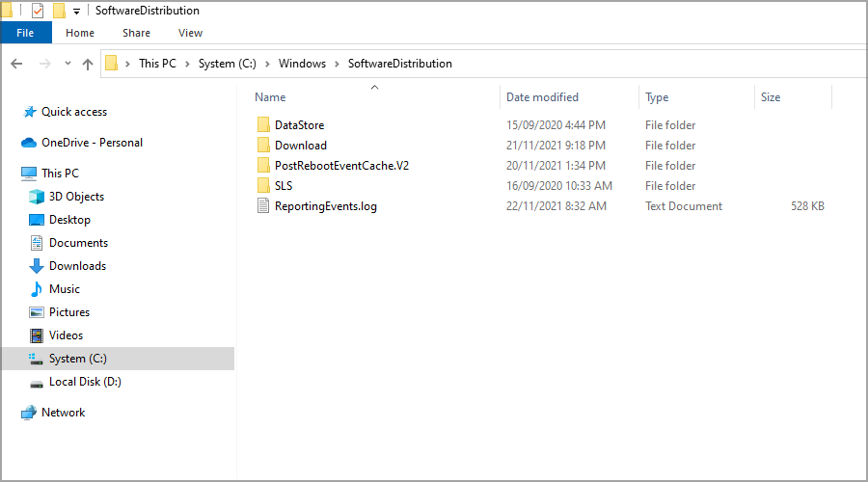Select This PC in navigation pane
The image size is (868, 482).
(60, 174)
